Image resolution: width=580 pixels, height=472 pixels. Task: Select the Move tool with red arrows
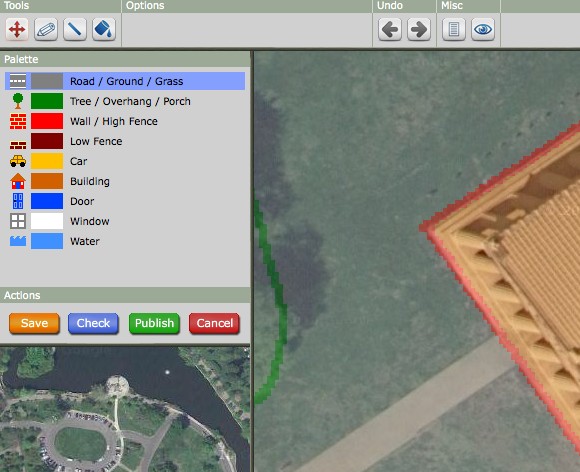click(x=17, y=29)
